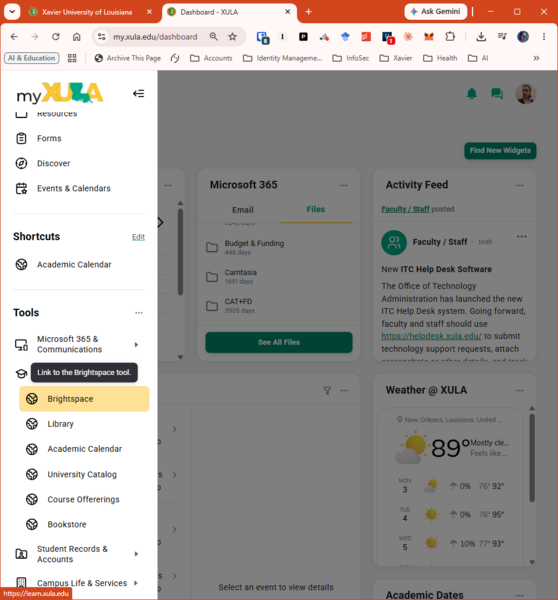Open the events widget options menu
This screenshot has height=600, width=558.
click(x=344, y=391)
